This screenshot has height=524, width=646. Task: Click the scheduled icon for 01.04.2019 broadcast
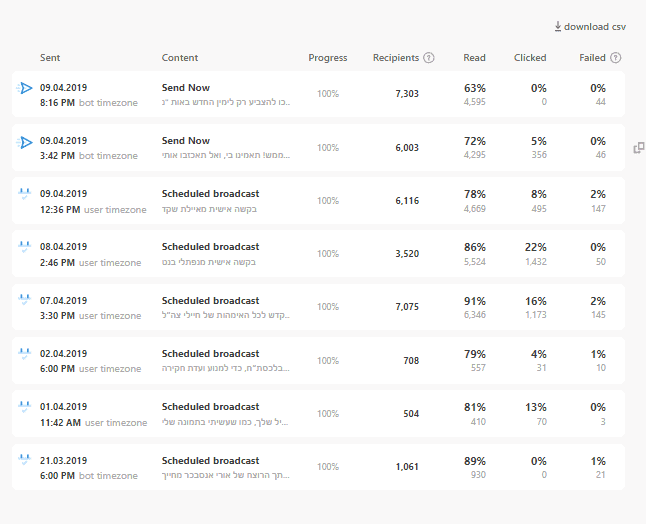click(25, 407)
